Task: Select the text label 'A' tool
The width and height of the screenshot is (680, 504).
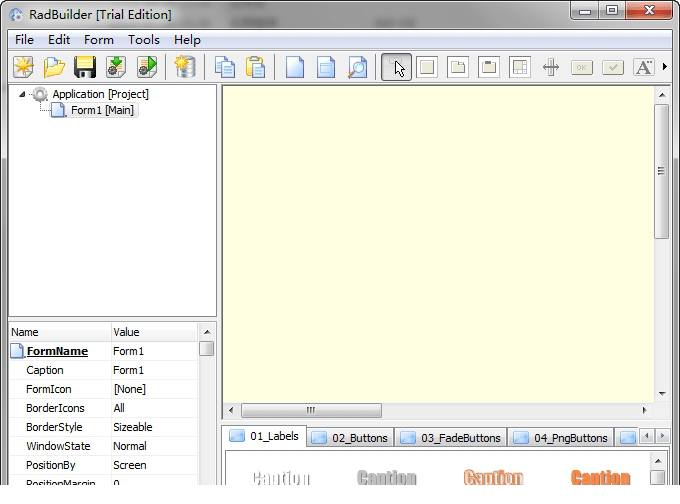Action: [643, 67]
